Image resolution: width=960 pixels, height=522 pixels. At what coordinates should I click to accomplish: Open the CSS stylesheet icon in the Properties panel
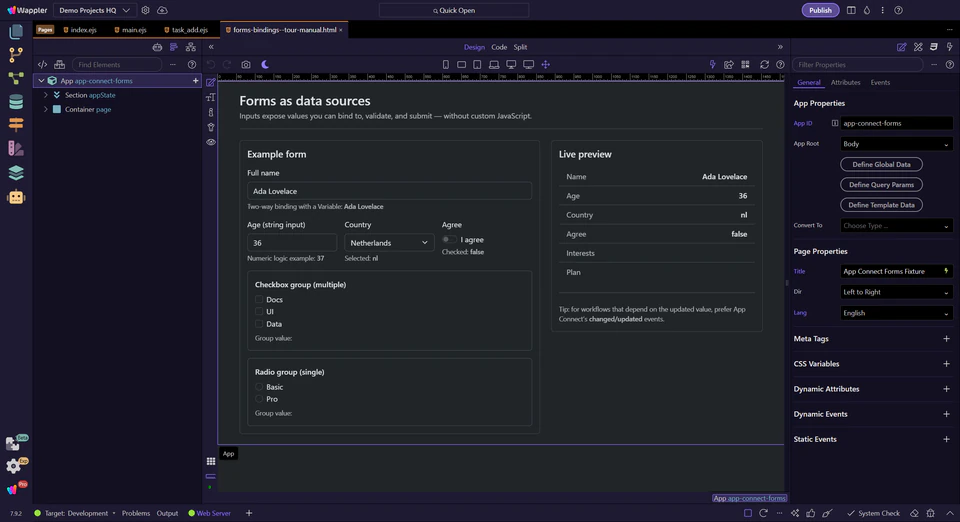(934, 47)
